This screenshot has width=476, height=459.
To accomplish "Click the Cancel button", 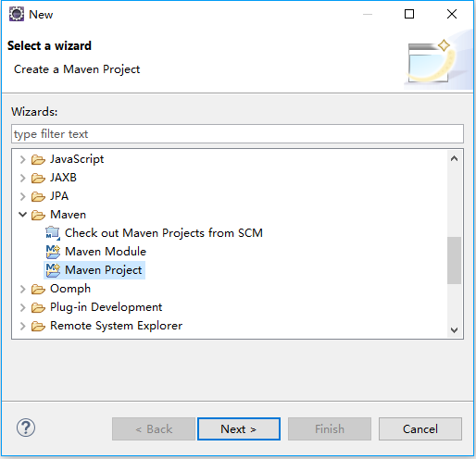I will pos(420,429).
